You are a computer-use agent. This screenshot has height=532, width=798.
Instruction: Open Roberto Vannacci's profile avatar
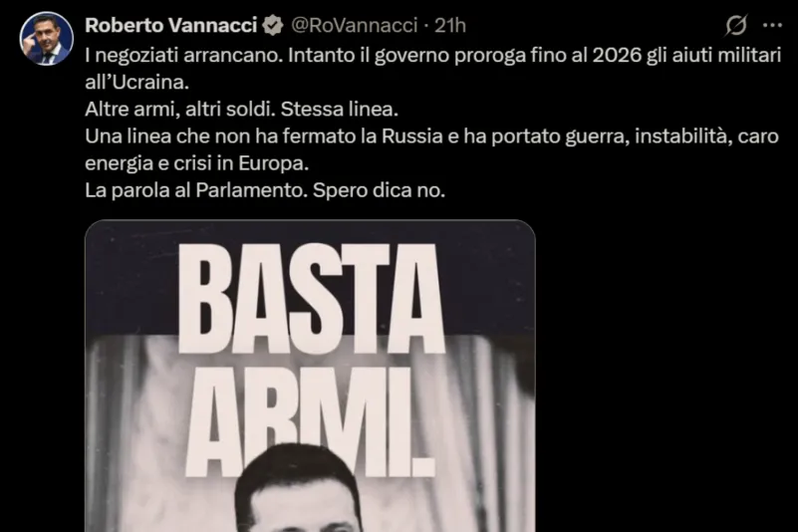[46, 39]
